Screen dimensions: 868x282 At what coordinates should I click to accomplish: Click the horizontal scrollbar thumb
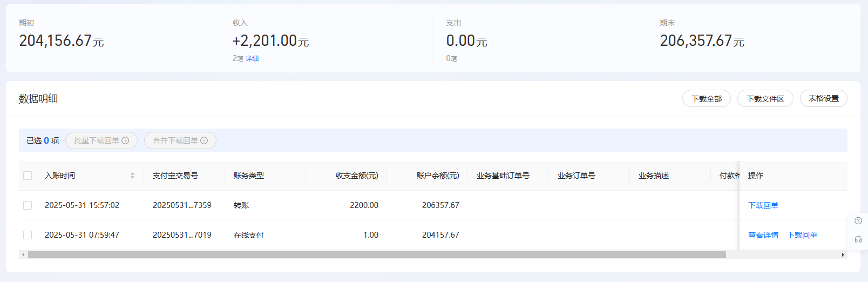377,255
